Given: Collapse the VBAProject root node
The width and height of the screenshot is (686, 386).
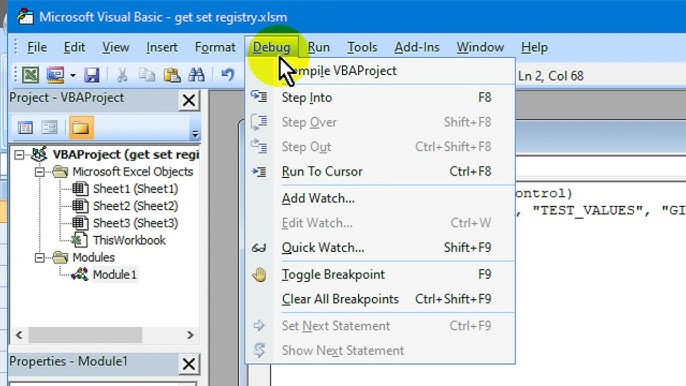Looking at the screenshot, I should click(x=19, y=155).
